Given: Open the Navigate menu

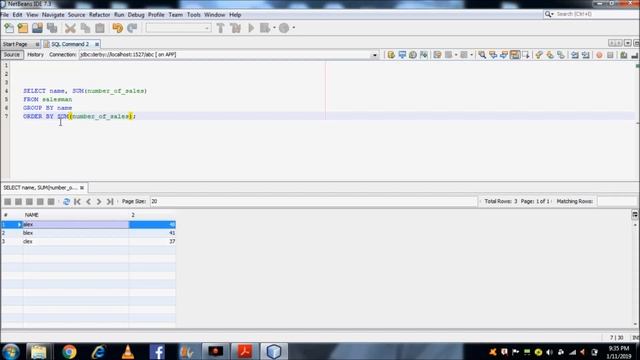Looking at the screenshot, I should pos(53,15).
